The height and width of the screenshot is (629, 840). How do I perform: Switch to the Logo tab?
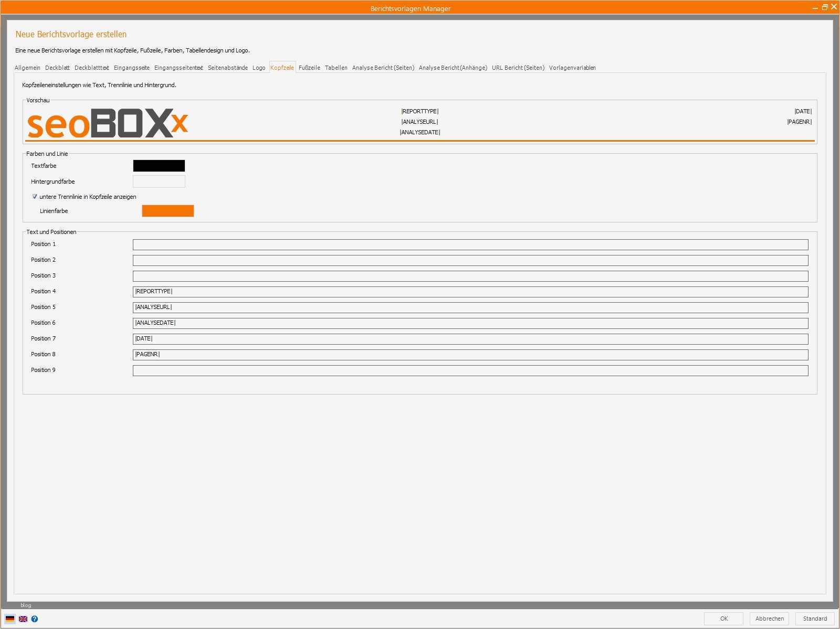(259, 68)
